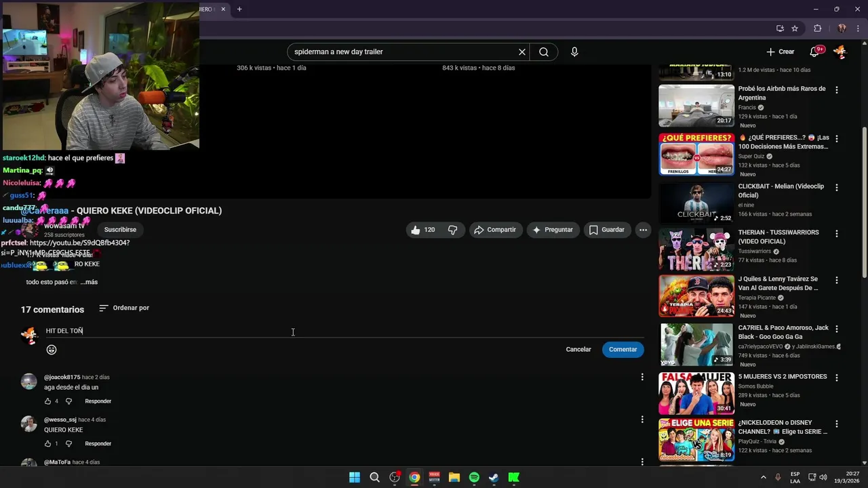Open the green Kick app in taskbar

pos(514,477)
